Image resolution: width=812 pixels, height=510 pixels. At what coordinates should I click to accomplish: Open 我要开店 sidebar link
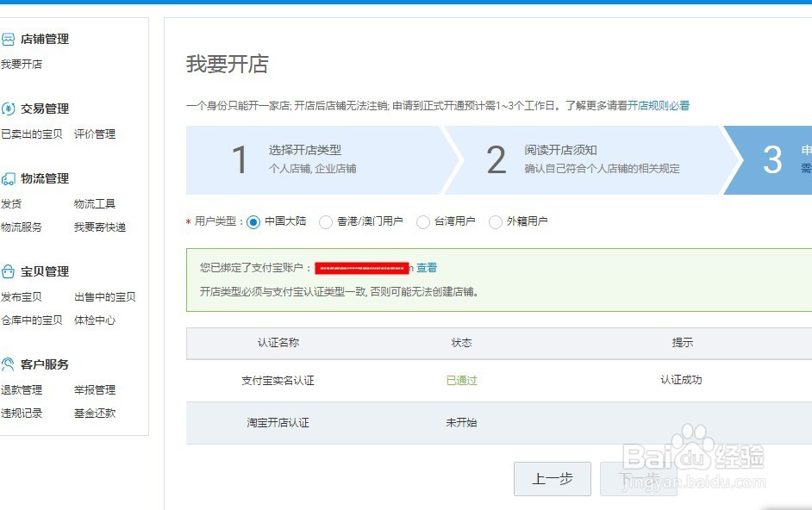click(x=22, y=65)
